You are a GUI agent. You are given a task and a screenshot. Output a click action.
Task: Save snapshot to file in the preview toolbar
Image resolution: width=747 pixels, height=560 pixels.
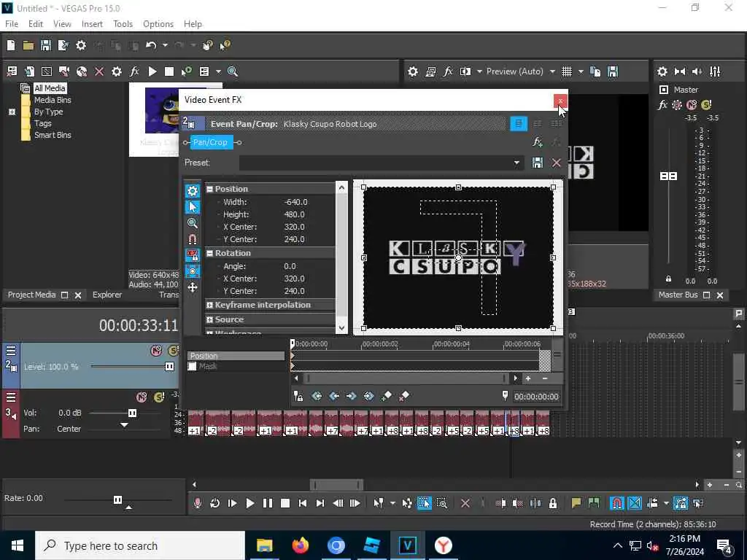[613, 71]
